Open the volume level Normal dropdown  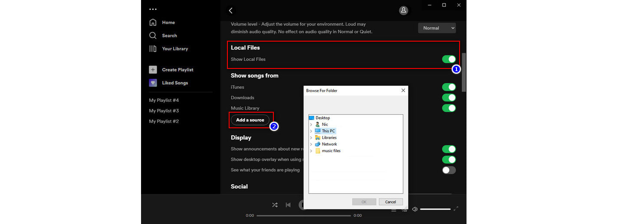click(x=437, y=28)
